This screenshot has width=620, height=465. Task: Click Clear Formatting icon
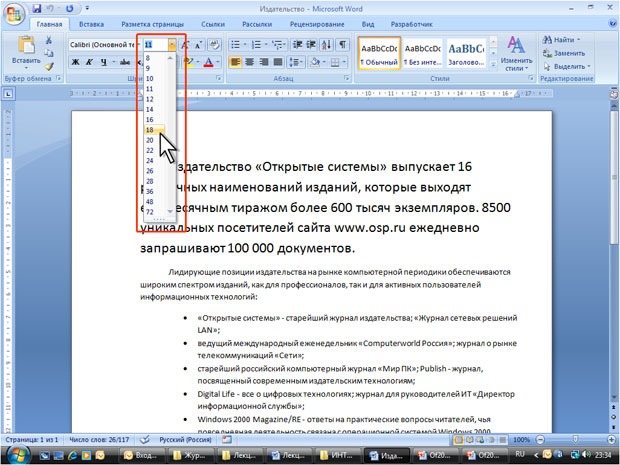click(x=214, y=45)
